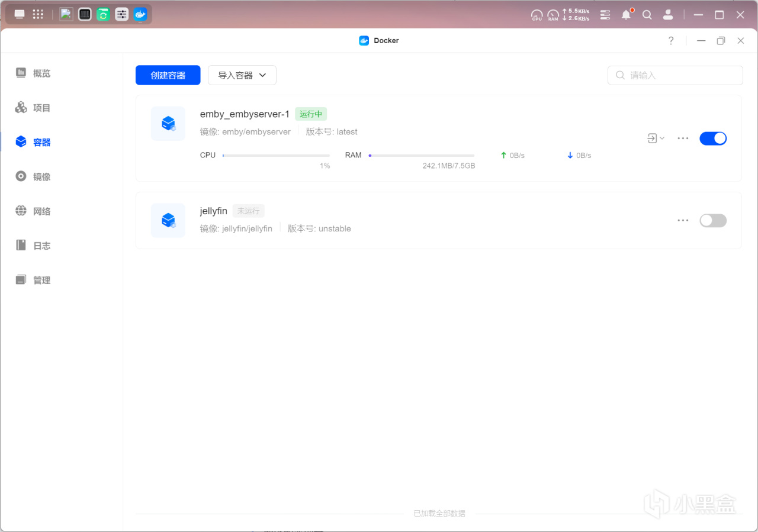Click the 未运行 status badge
The height and width of the screenshot is (532, 758).
coord(248,211)
